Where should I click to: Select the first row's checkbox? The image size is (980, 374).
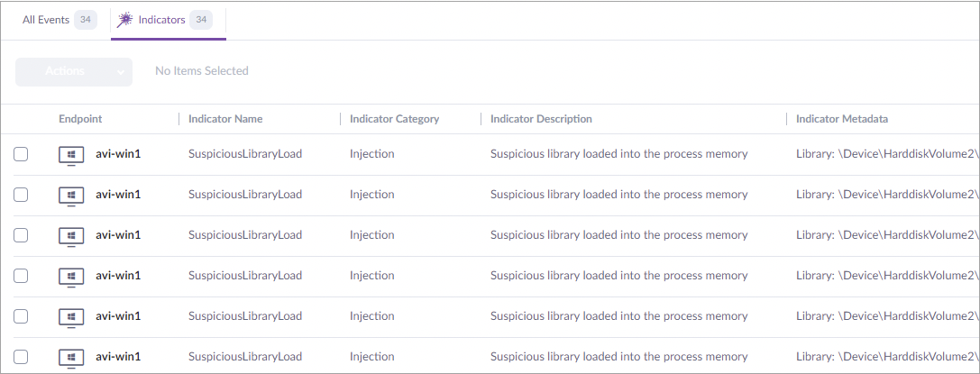tap(21, 154)
